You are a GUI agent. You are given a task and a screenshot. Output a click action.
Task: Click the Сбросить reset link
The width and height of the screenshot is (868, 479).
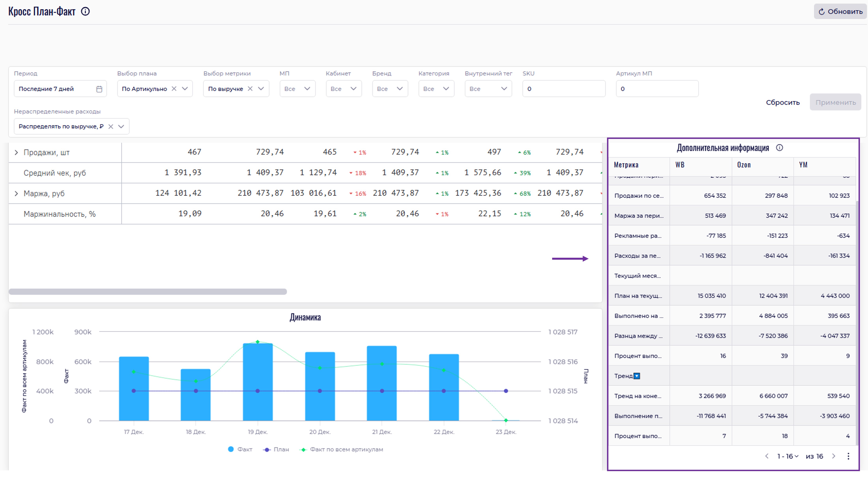(782, 102)
